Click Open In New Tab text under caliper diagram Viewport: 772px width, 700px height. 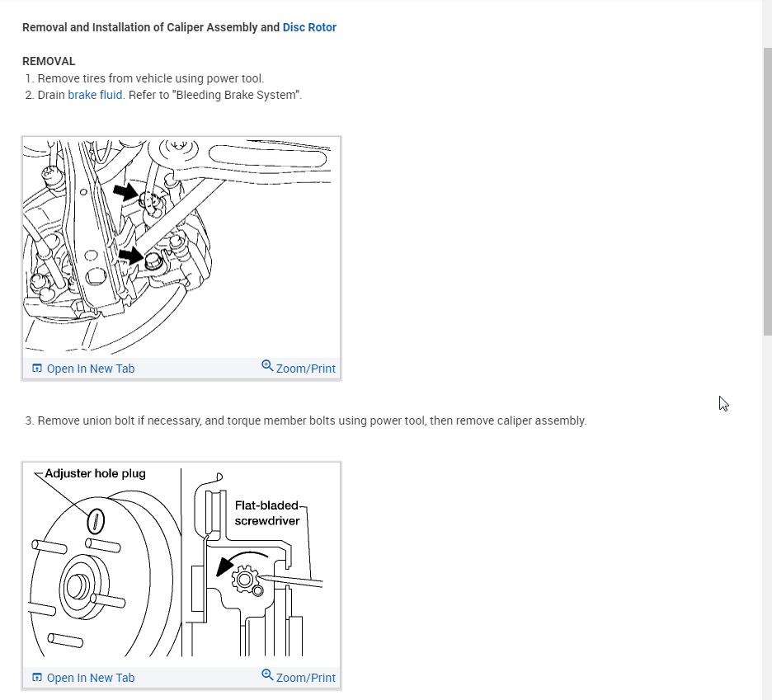click(x=91, y=369)
